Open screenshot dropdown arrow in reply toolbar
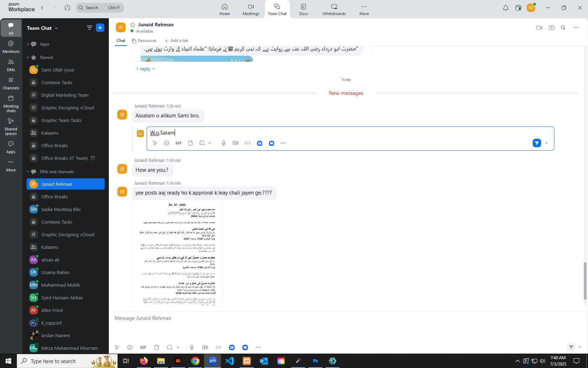Viewport: 588px width, 368px height. [210, 143]
